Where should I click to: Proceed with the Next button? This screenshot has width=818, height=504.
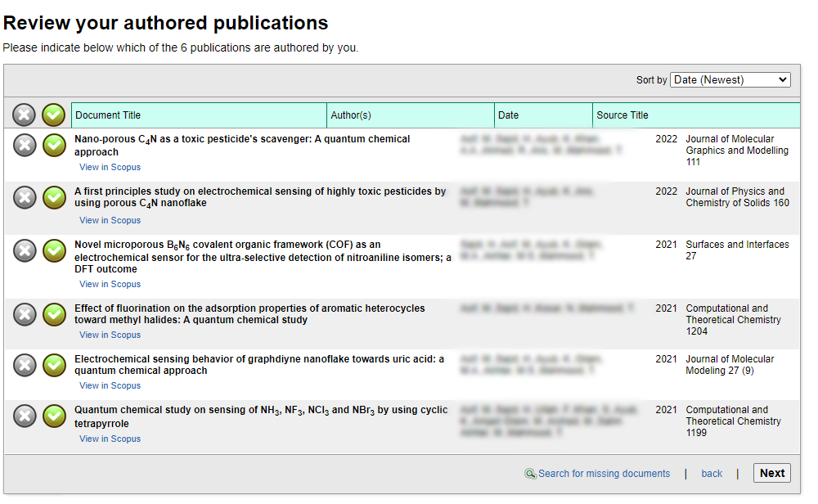point(772,473)
